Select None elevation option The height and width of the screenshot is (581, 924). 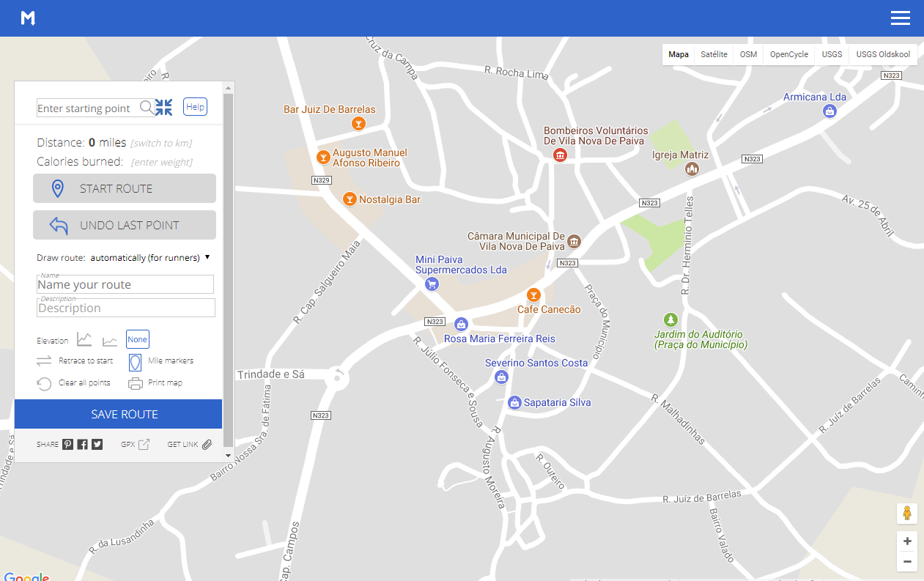pos(138,339)
